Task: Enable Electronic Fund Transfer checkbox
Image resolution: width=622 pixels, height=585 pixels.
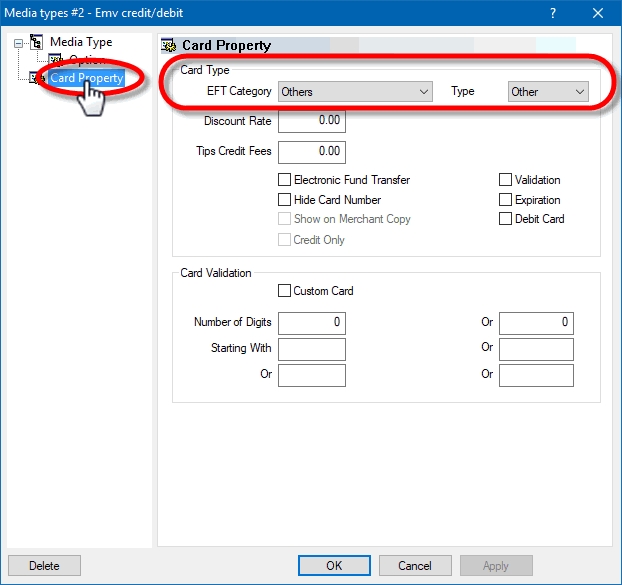Action: pos(285,180)
